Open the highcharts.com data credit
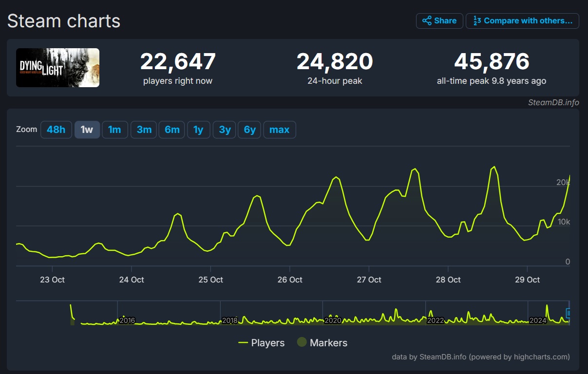 tap(481, 357)
